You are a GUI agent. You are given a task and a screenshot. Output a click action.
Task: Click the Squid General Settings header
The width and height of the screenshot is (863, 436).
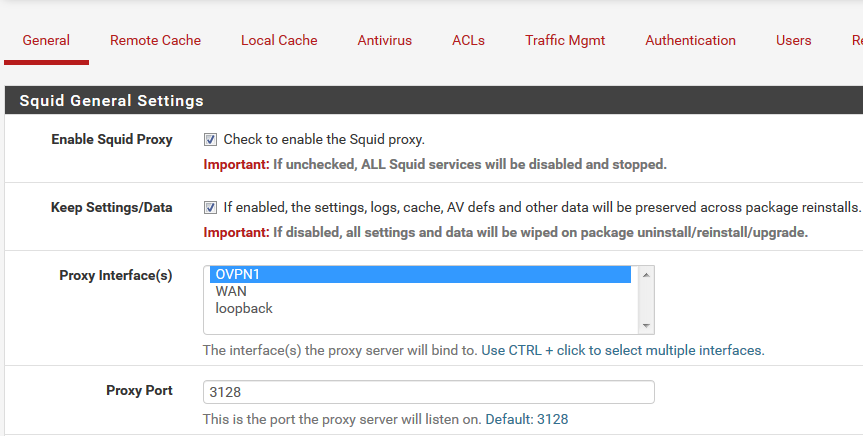pyautogui.click(x=112, y=101)
